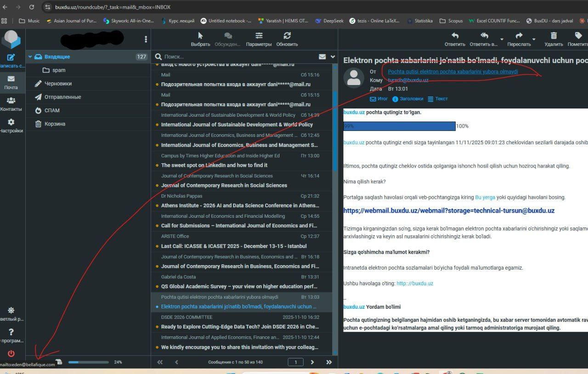Open the Drafts folder
The width and height of the screenshot is (588, 374).
coord(58,84)
